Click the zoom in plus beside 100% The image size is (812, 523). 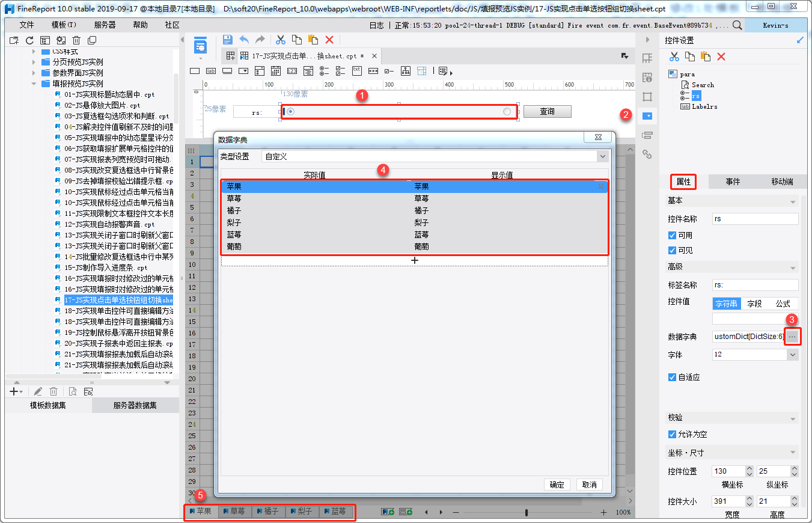603,512
